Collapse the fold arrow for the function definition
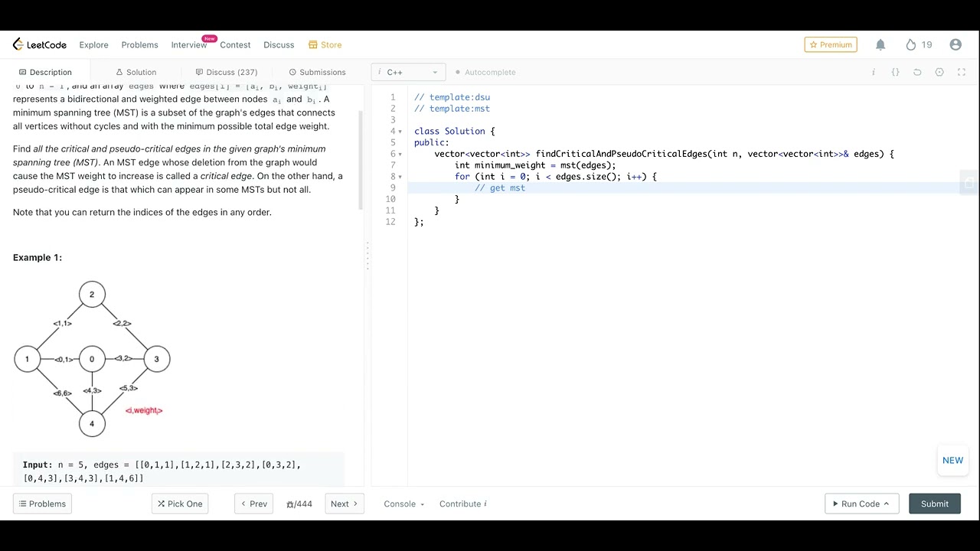980x551 pixels. tap(400, 154)
